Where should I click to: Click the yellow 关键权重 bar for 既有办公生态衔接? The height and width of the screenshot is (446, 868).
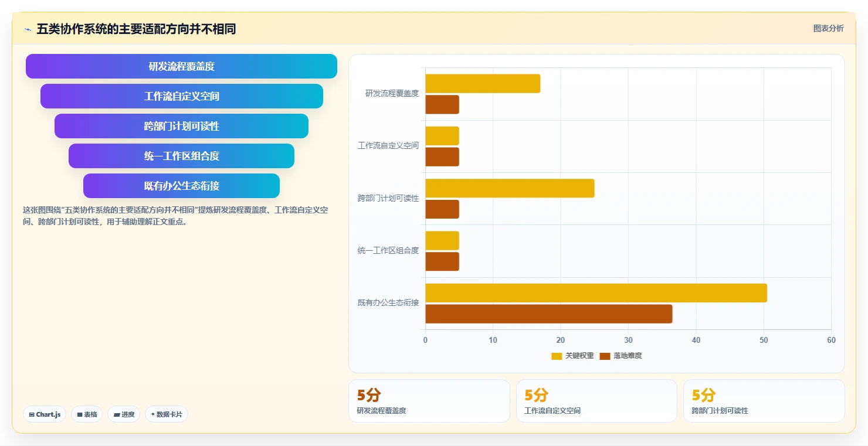596,293
